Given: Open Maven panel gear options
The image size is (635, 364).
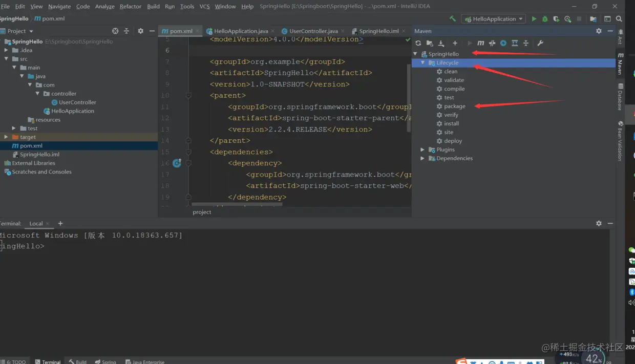Looking at the screenshot, I should coord(599,31).
